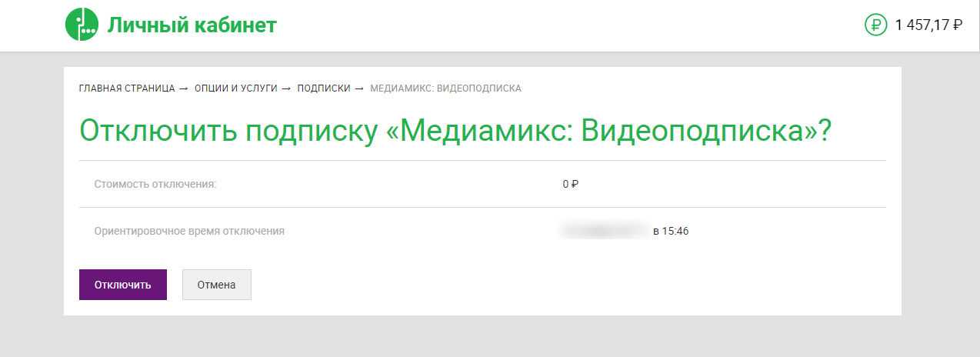Click the arrow after Опции и услуги breadcrumb
The image size is (980, 357).
click(286, 88)
